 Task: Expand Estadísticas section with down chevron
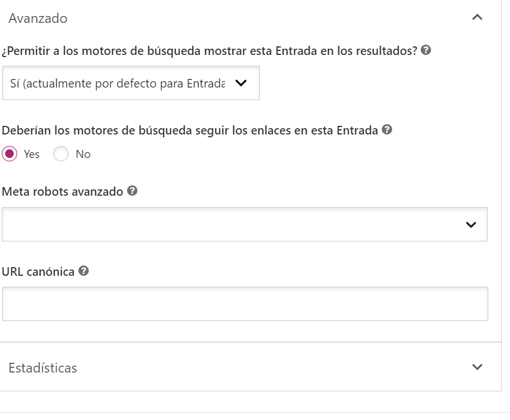477,367
